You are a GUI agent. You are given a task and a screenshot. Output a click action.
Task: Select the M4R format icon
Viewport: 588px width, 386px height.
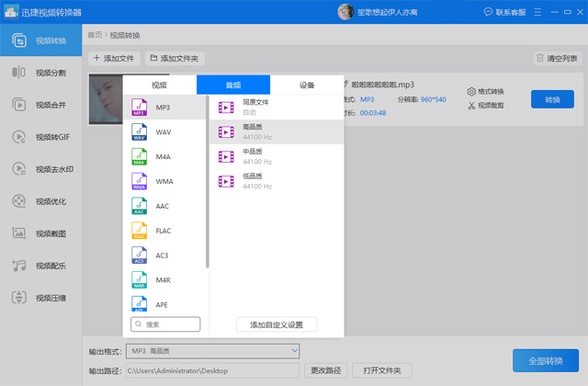(139, 279)
